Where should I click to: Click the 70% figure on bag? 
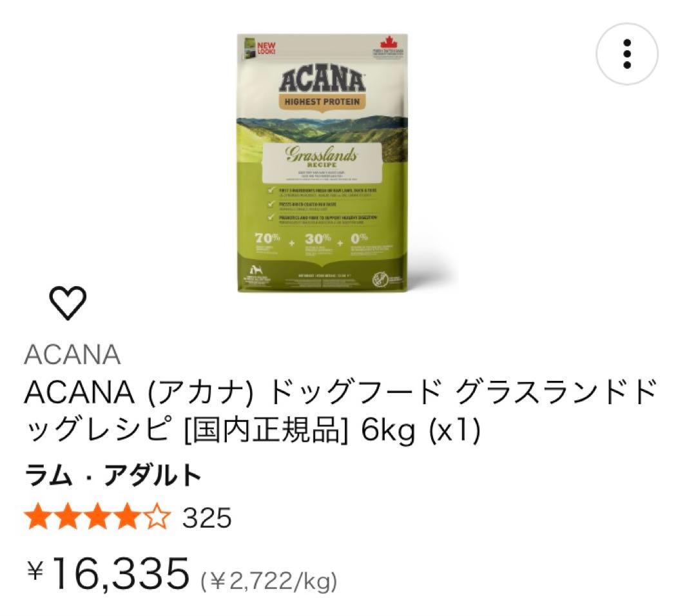pyautogui.click(x=267, y=239)
